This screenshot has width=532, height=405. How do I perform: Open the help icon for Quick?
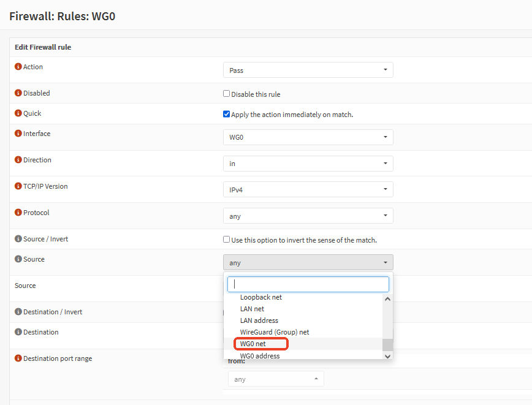click(18, 113)
